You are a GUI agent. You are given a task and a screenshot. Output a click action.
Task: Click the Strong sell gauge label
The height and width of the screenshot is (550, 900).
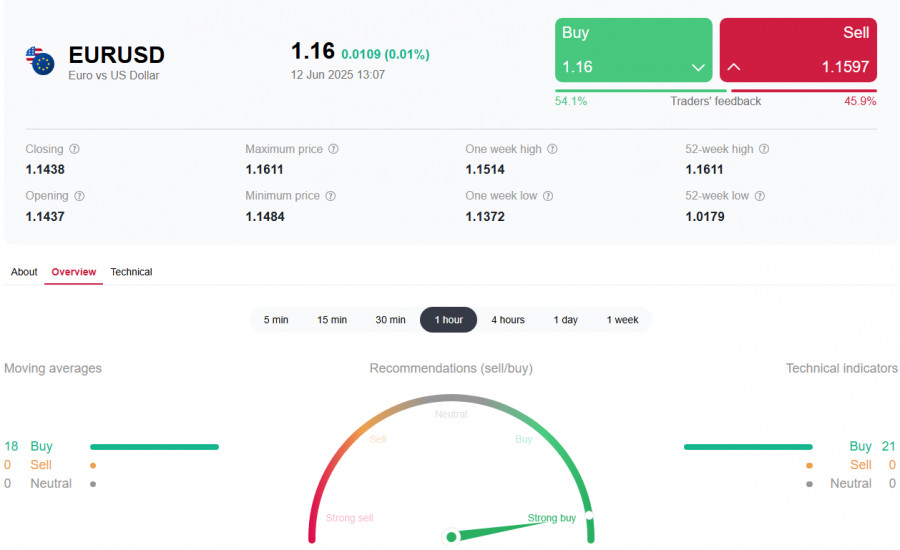(350, 518)
